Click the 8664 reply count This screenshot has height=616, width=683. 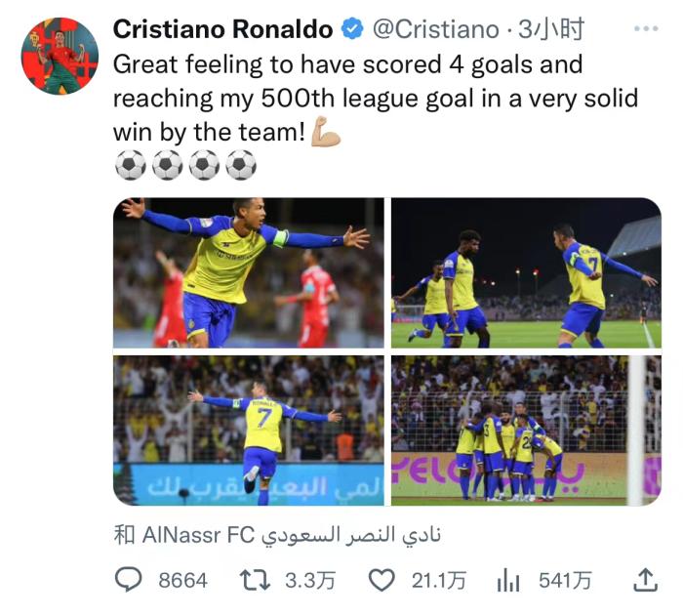pos(182,581)
